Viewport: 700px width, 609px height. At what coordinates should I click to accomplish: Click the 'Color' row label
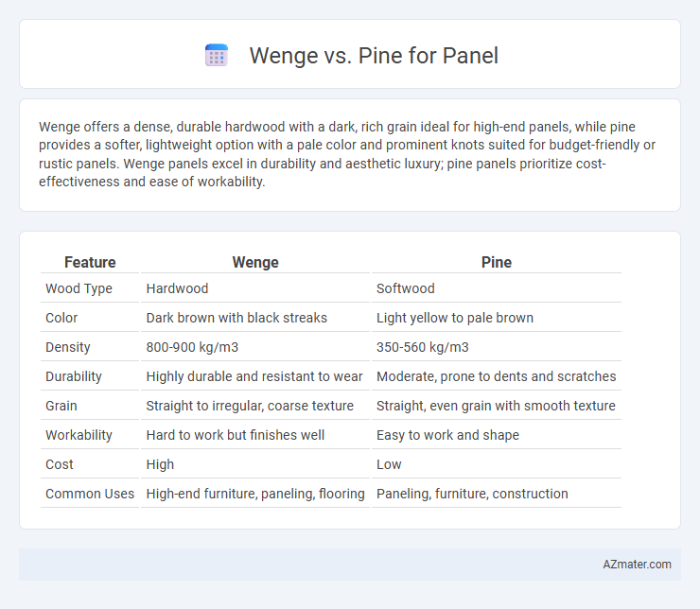(61, 318)
